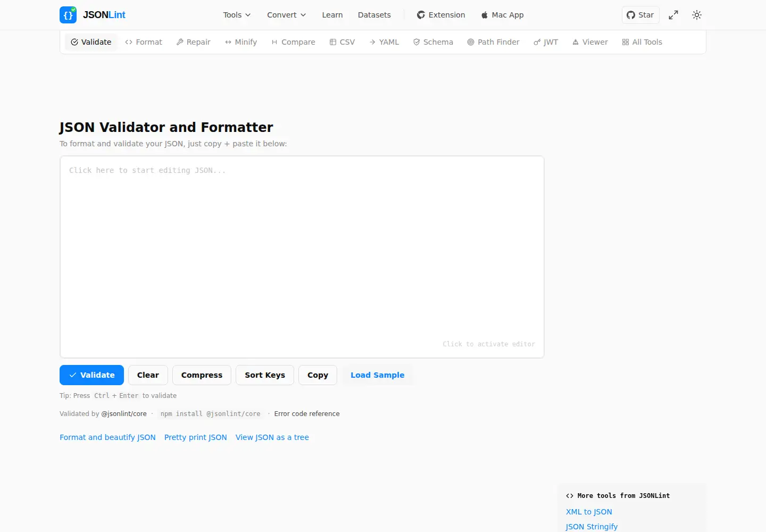Open the Learn menu item
Viewport: 766px width, 532px height.
pos(332,15)
